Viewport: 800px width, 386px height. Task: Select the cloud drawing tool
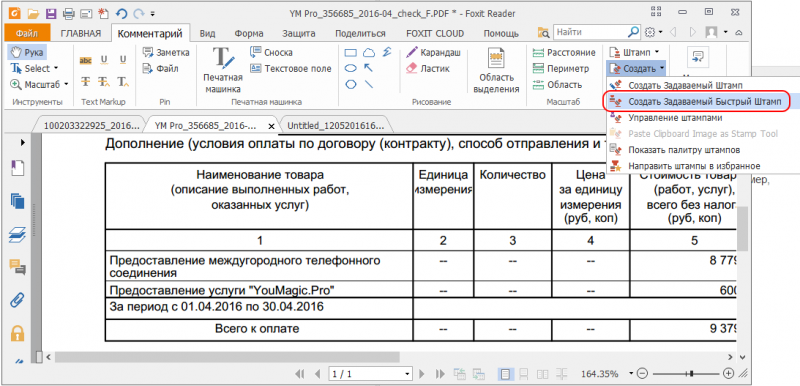pos(369,53)
